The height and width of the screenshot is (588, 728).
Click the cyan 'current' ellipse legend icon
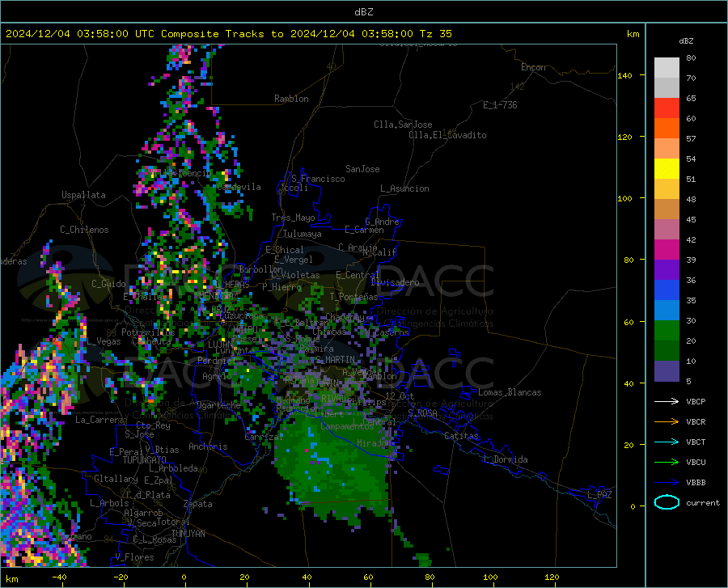(x=667, y=502)
